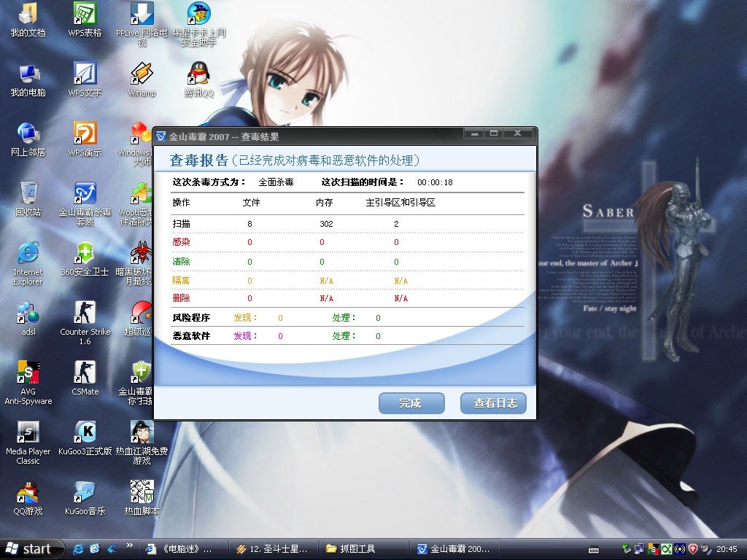Launch 腾讯QQ from the desktop
Screen dimensions: 747x560
199,80
